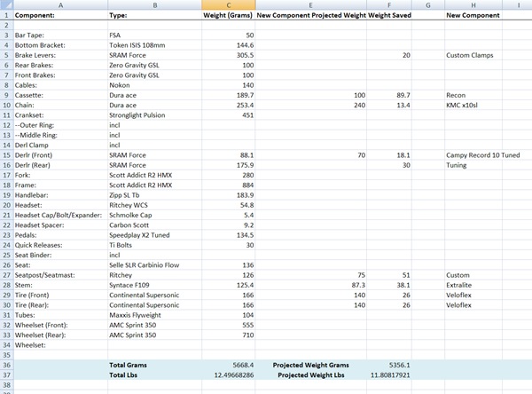Image resolution: width=532 pixels, height=394 pixels.
Task: Select column G header
Action: click(x=428, y=5)
